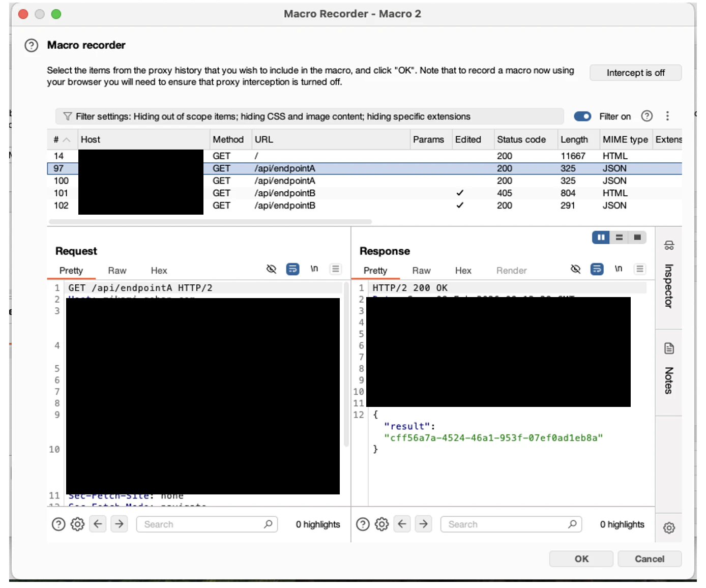Open the Inspector side panel icon
The width and height of the screenshot is (706, 588).
(x=669, y=246)
